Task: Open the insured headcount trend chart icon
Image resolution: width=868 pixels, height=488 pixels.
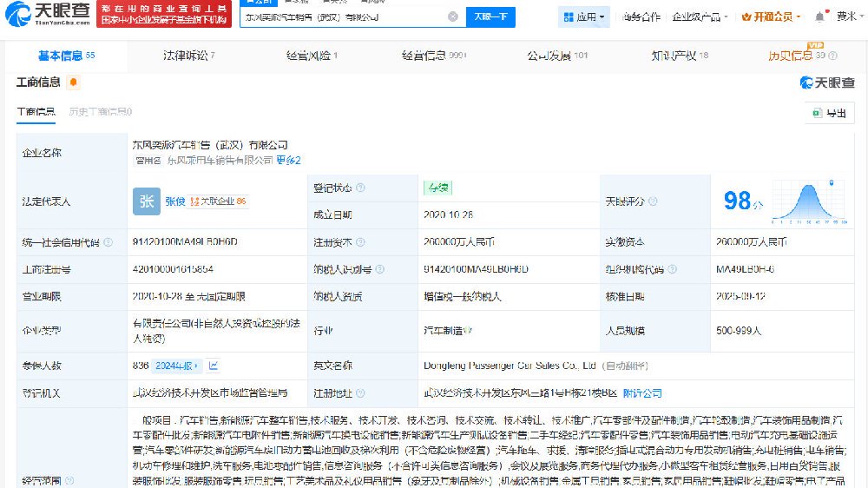Action: point(214,366)
